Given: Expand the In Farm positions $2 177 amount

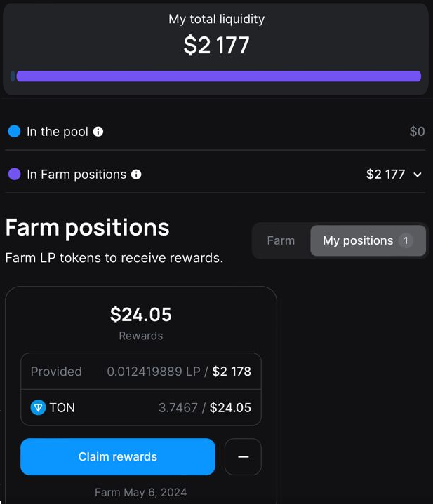Looking at the screenshot, I should point(385,175).
